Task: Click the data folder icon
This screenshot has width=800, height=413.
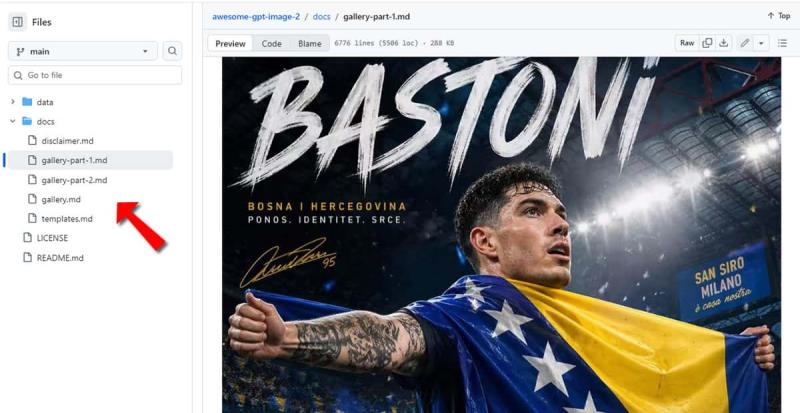Action: pos(27,102)
